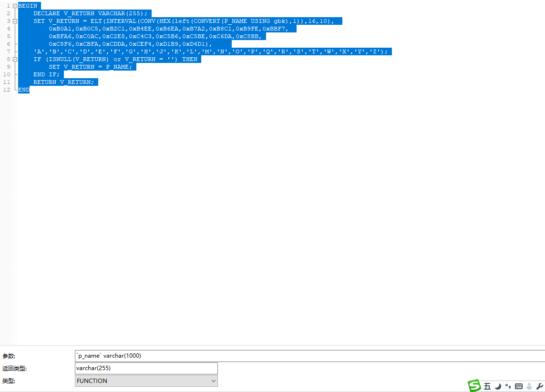Toggle the Chinese punctuation icon
The image size is (545, 392).
pyautogui.click(x=508, y=386)
